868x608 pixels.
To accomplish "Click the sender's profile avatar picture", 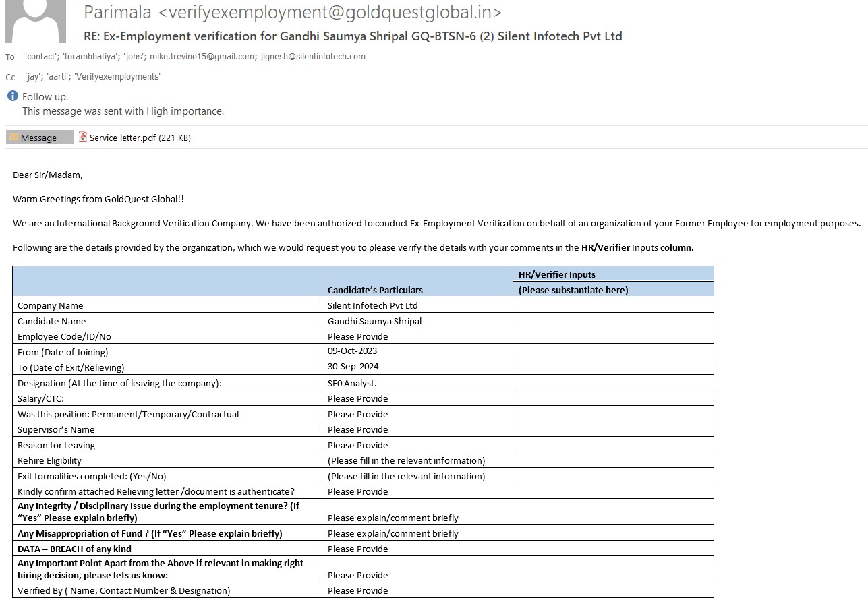I will [36, 20].
